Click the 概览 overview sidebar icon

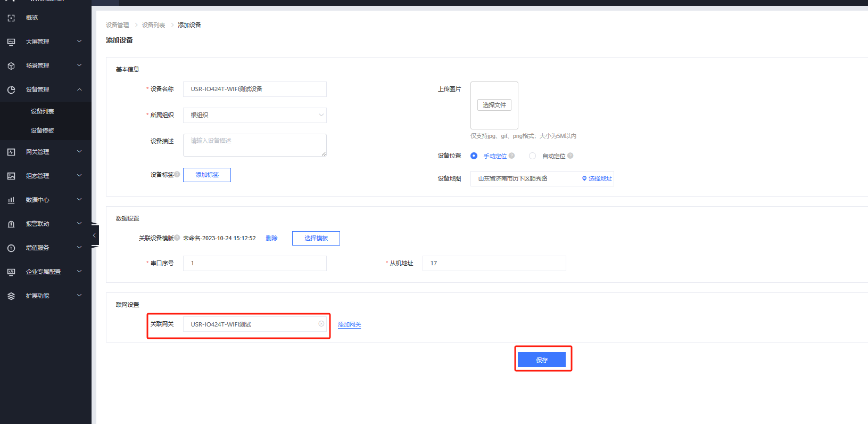coord(11,18)
